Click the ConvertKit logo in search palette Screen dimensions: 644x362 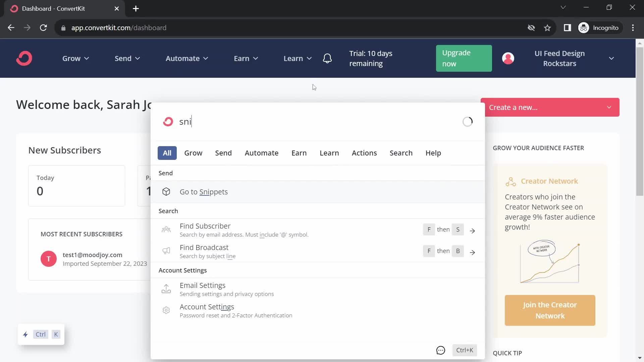click(168, 122)
